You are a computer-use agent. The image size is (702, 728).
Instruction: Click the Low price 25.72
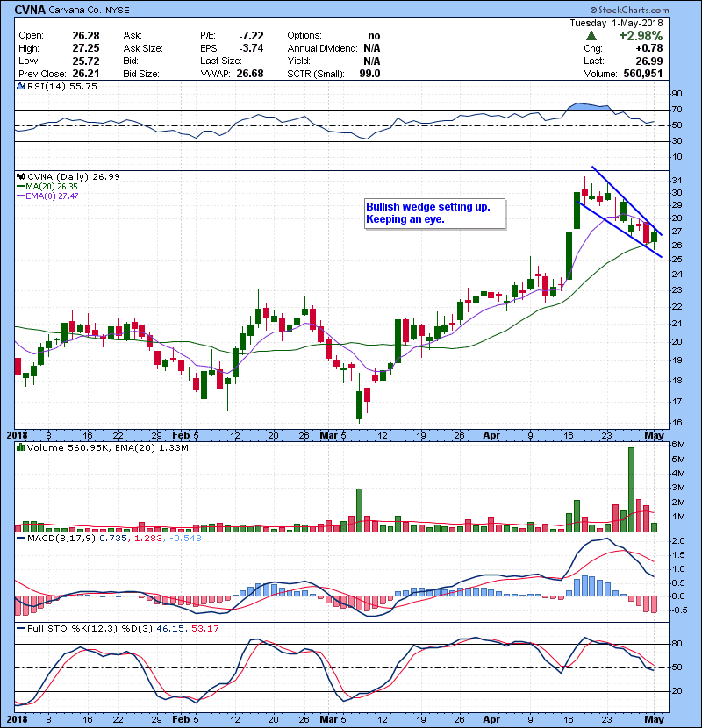pyautogui.click(x=85, y=61)
